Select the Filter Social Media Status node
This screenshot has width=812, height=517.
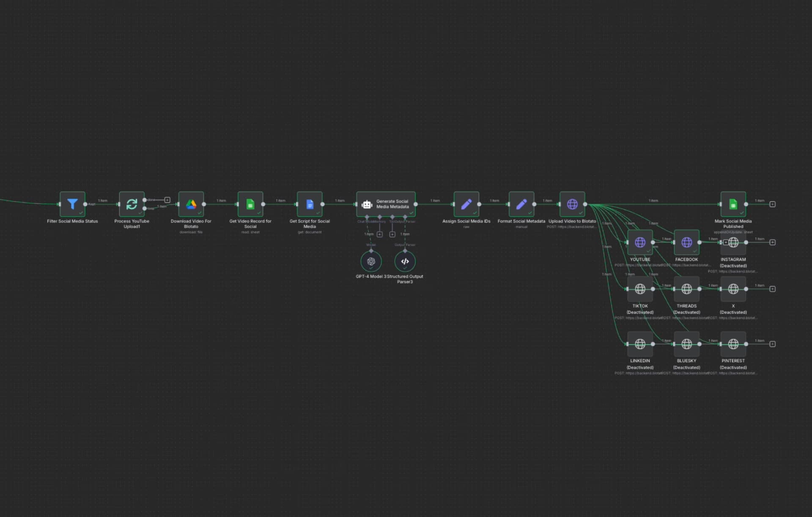(72, 204)
